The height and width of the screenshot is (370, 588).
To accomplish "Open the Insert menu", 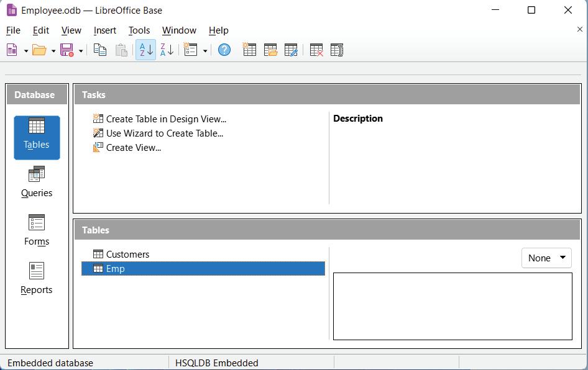I will click(x=105, y=30).
